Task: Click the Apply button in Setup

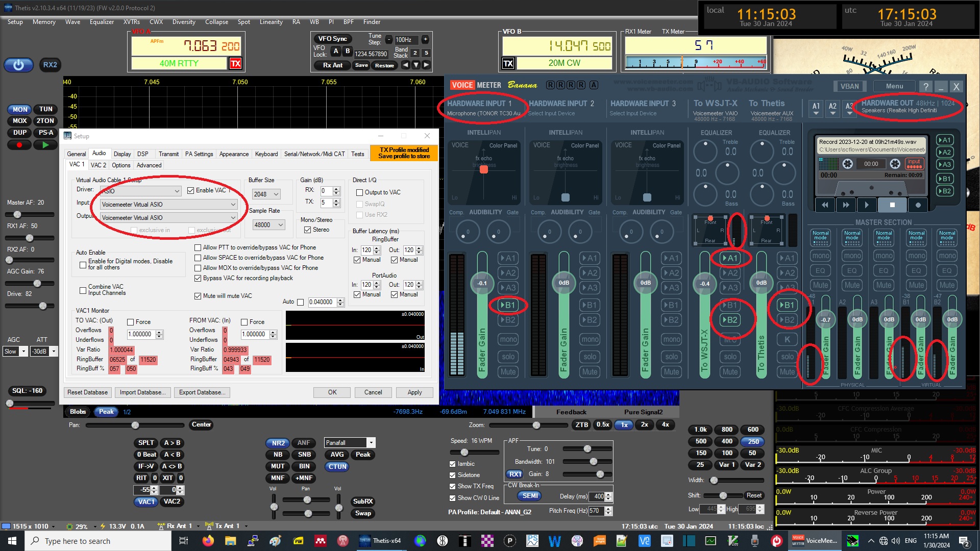Action: pyautogui.click(x=414, y=392)
